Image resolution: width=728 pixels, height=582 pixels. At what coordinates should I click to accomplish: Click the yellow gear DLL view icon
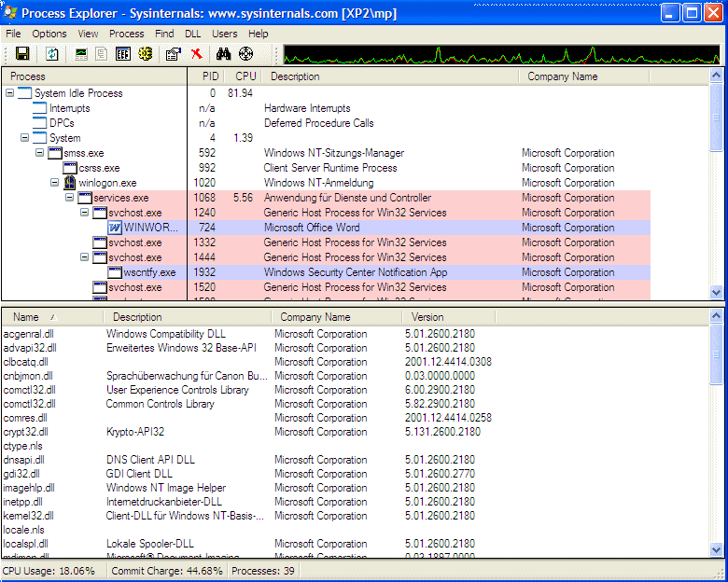(x=145, y=54)
